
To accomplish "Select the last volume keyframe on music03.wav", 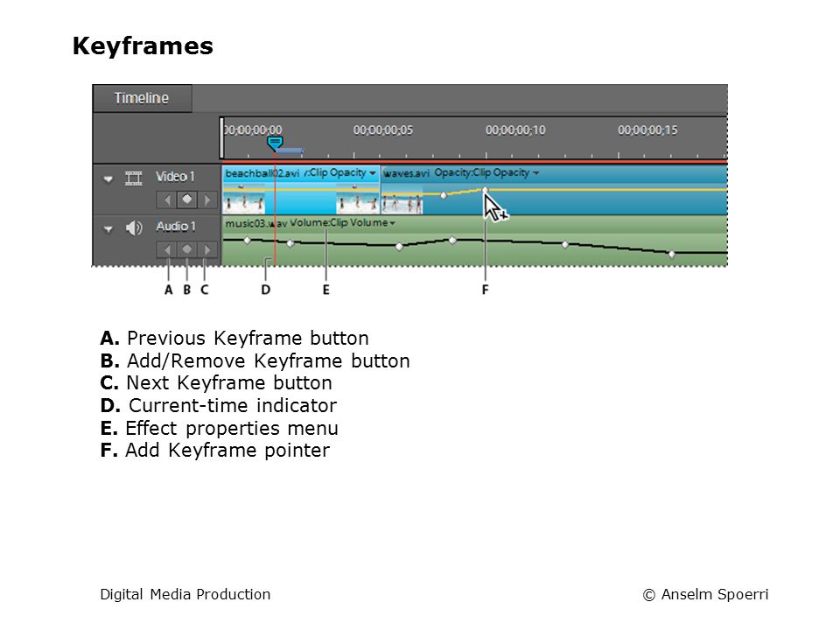I will 672,254.
